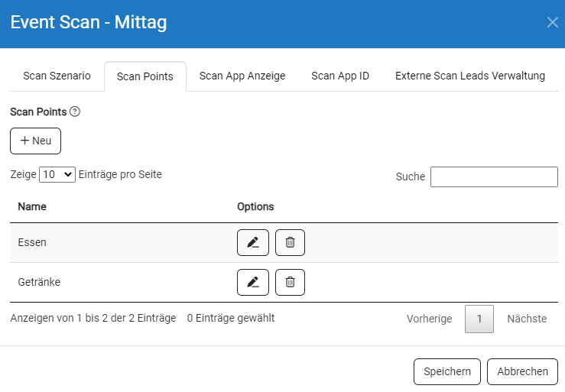This screenshot has width=565, height=392.
Task: Edit the Getränke scan point
Action: [x=253, y=282]
